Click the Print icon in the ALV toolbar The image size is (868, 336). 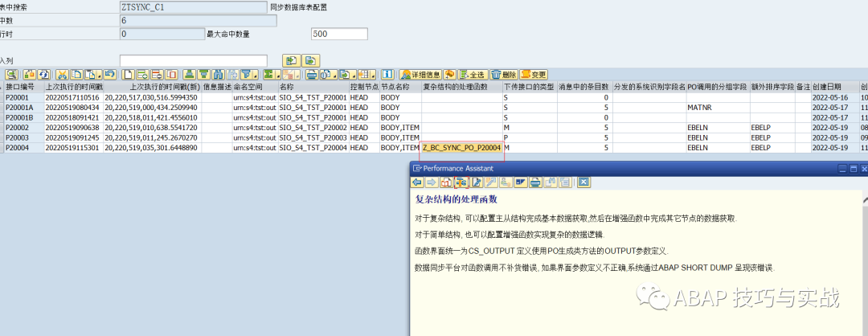coord(312,74)
